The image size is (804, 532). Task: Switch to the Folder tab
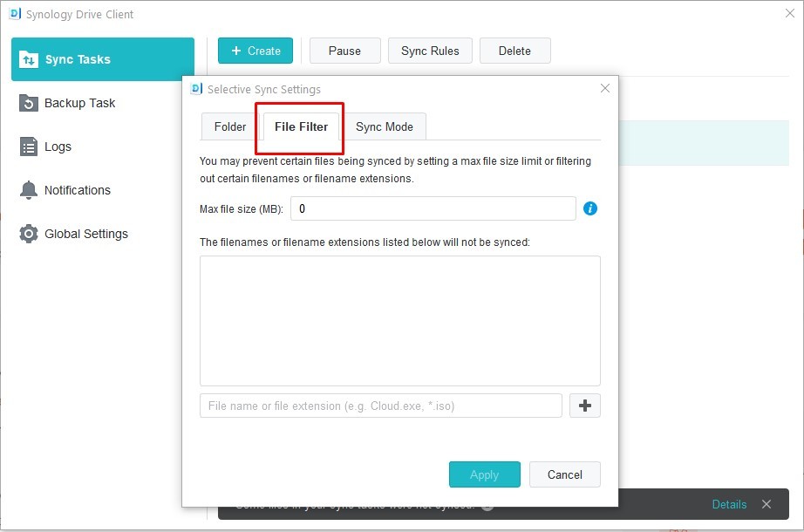click(x=230, y=126)
